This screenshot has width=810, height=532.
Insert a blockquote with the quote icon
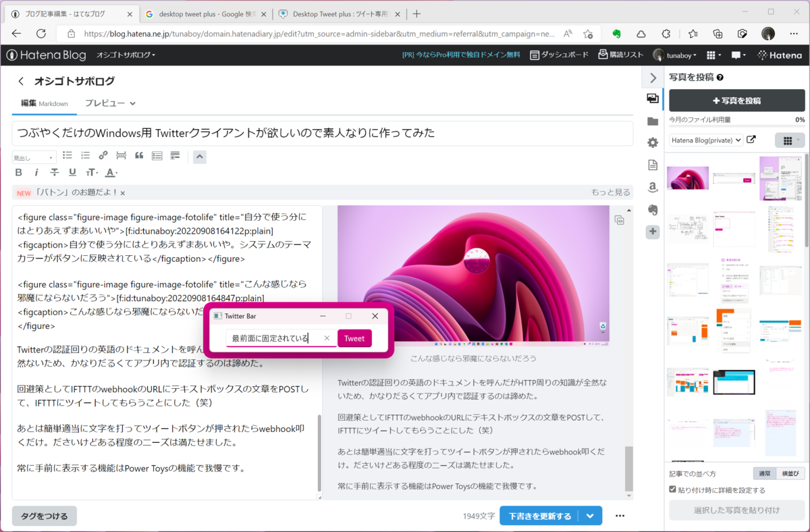point(139,155)
